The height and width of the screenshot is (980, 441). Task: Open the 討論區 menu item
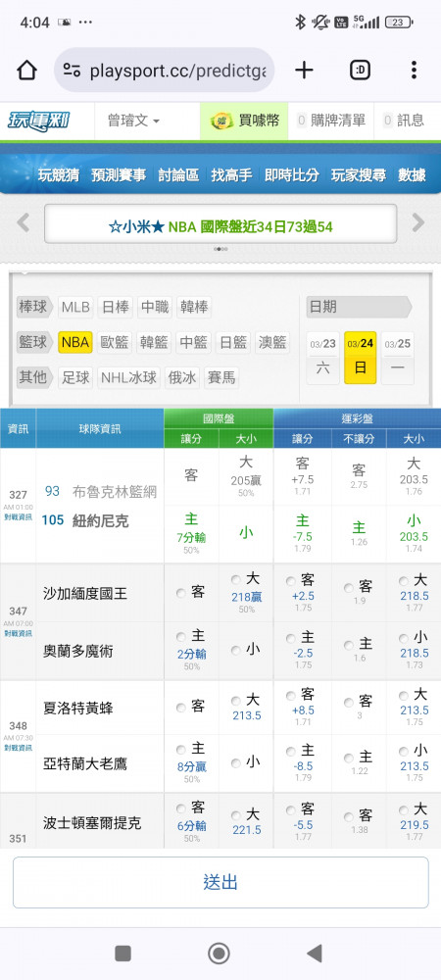click(x=178, y=175)
